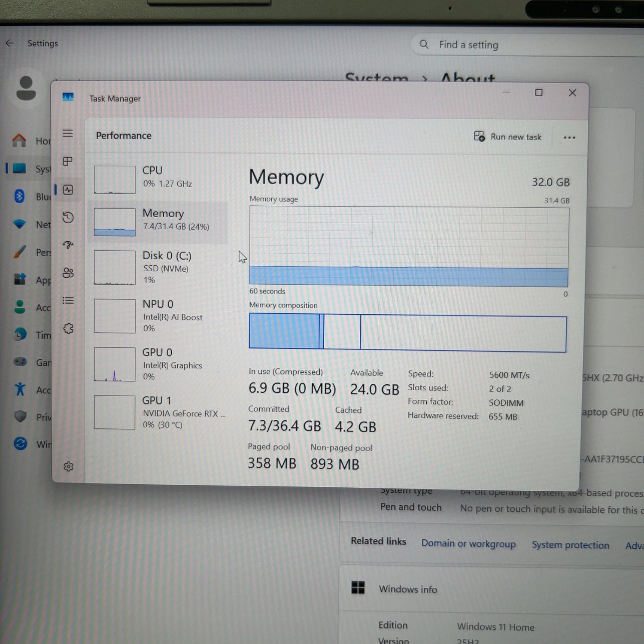The height and width of the screenshot is (644, 644).
Task: Click Committed 7.3/36.4 GB value
Action: 284,426
